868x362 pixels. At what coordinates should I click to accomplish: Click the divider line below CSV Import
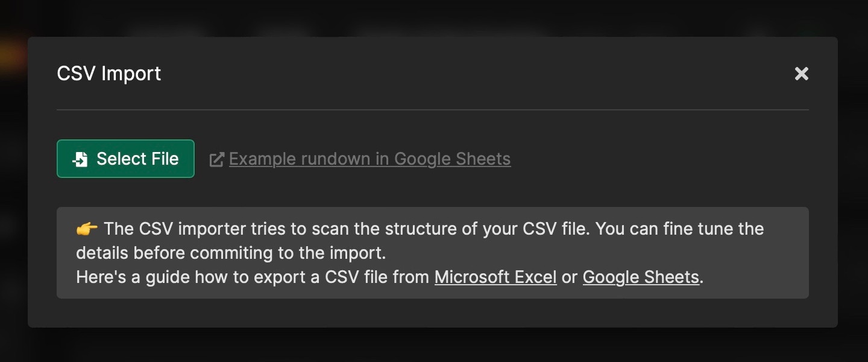pos(433,110)
